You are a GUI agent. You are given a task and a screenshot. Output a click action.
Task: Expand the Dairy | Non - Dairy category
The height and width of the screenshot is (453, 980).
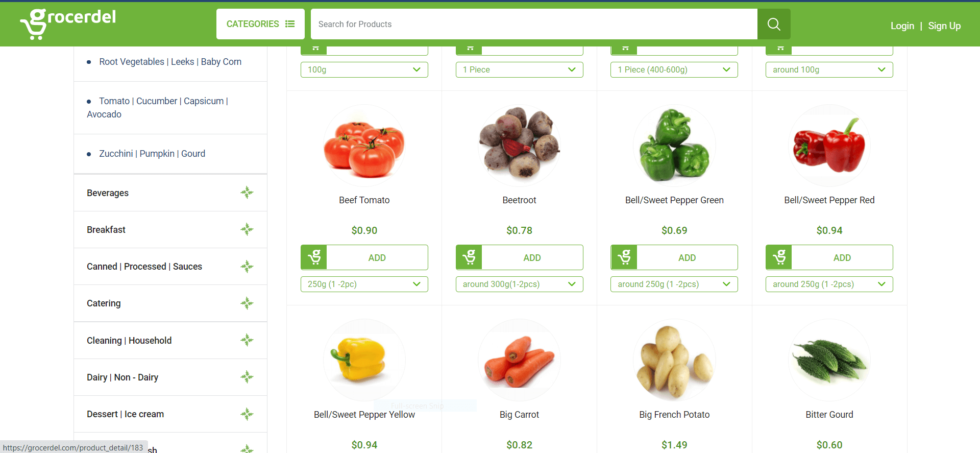(x=247, y=377)
